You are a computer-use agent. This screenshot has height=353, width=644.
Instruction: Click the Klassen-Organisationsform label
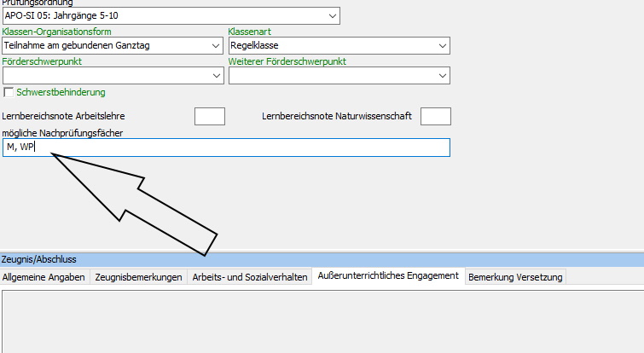point(56,32)
